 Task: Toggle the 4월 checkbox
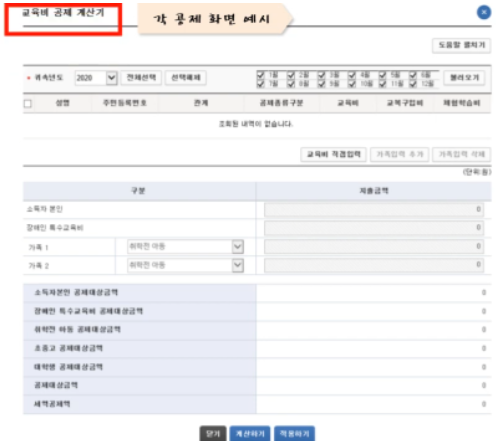point(352,75)
